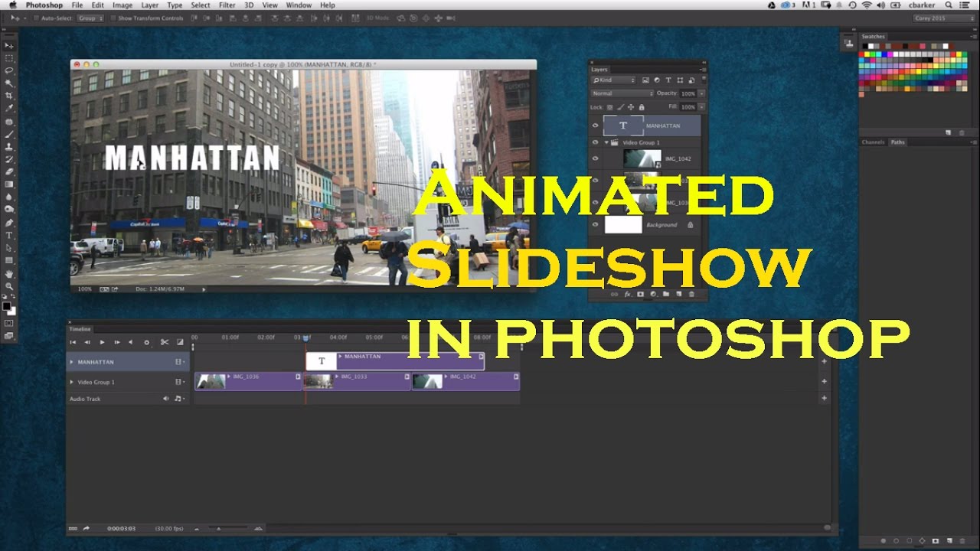
Task: Open the Image menu
Action: 122,5
